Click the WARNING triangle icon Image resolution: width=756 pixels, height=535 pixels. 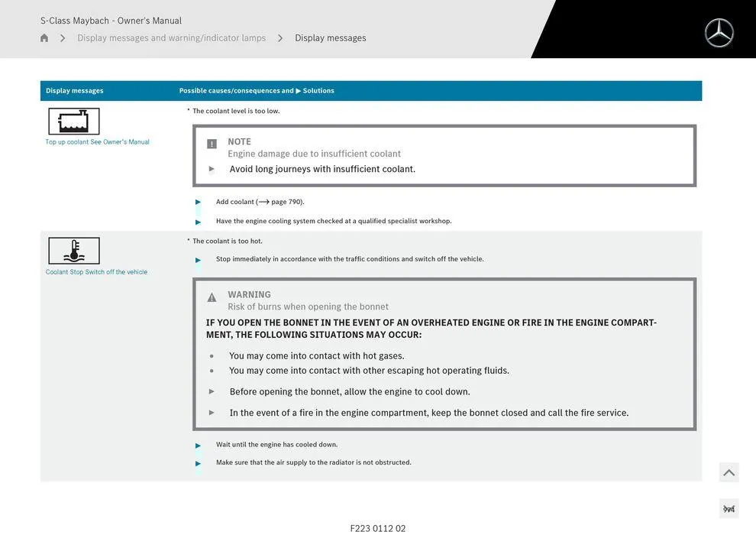click(212, 297)
